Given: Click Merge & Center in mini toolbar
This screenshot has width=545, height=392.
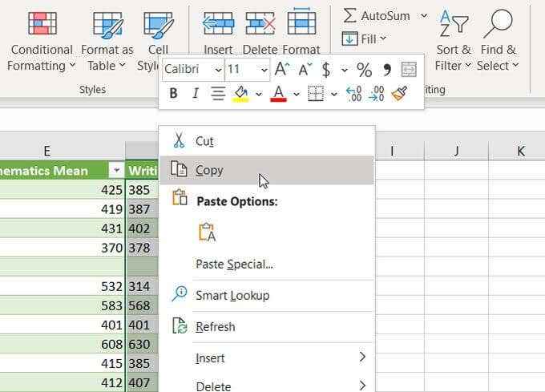Looking at the screenshot, I should pyautogui.click(x=409, y=69).
